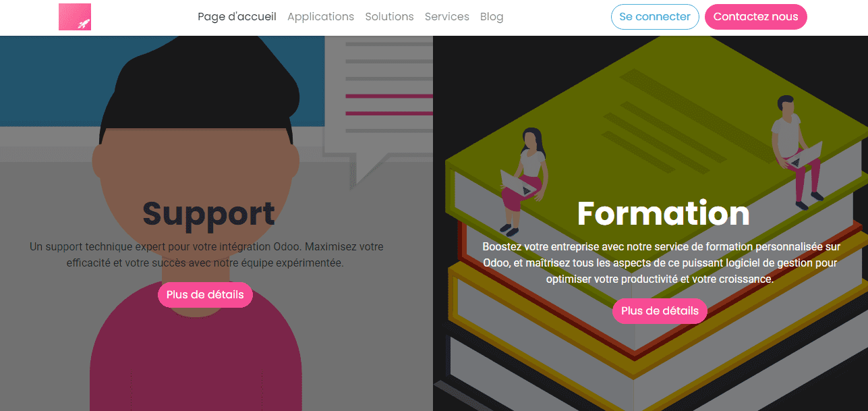
Task: Click the Se connecter button
Action: tap(655, 17)
